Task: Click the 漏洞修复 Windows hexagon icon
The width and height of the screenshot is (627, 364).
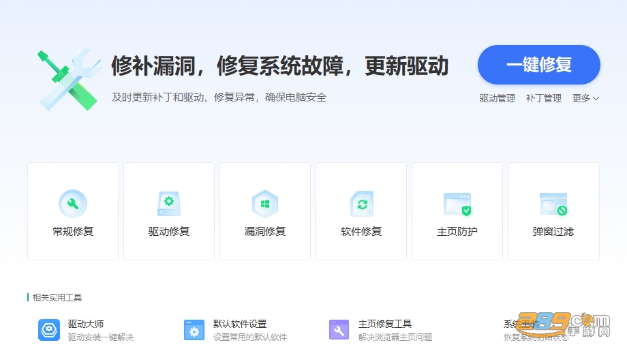Action: click(264, 204)
